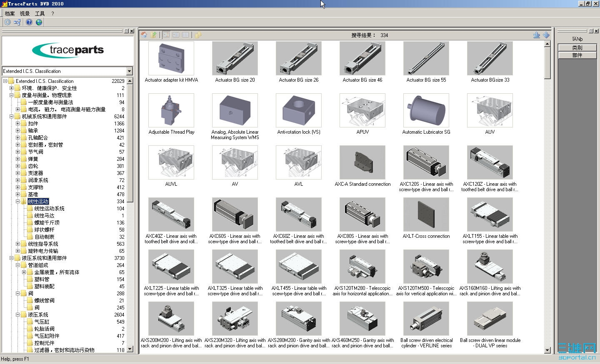Select the 螺旋千斤顶 tree item
This screenshot has width=600, height=364.
[x=47, y=223]
